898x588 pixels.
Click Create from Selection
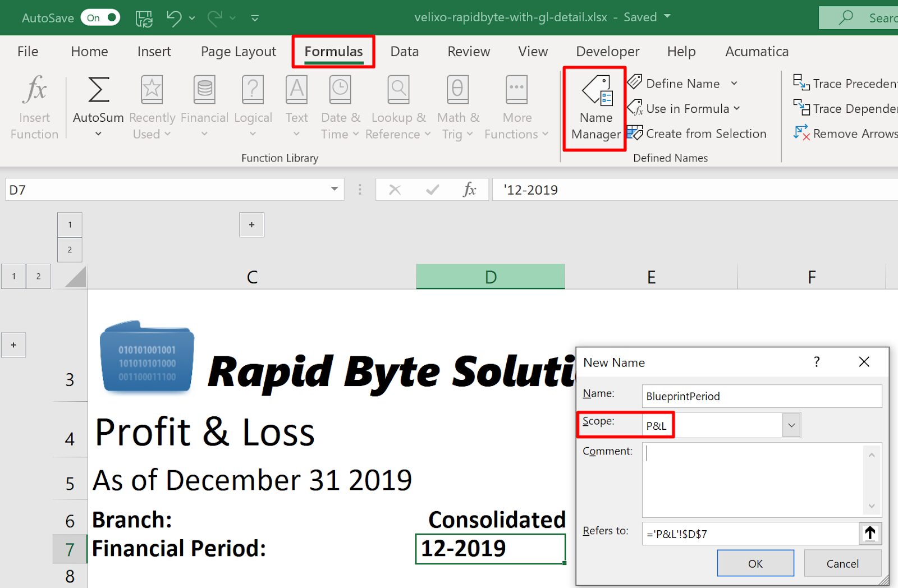pos(697,134)
